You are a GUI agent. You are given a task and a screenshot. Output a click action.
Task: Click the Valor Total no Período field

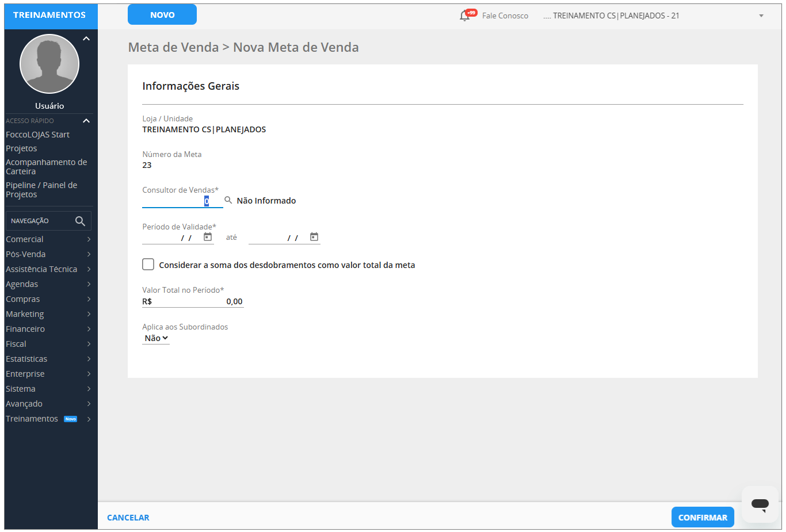pos(196,301)
